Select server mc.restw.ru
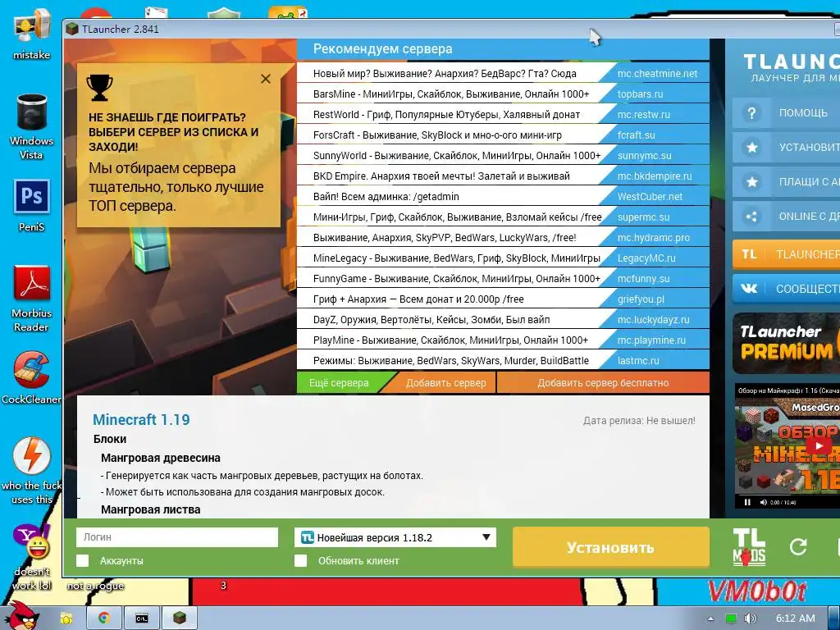Screen dimensions: 840x630 (x=644, y=115)
